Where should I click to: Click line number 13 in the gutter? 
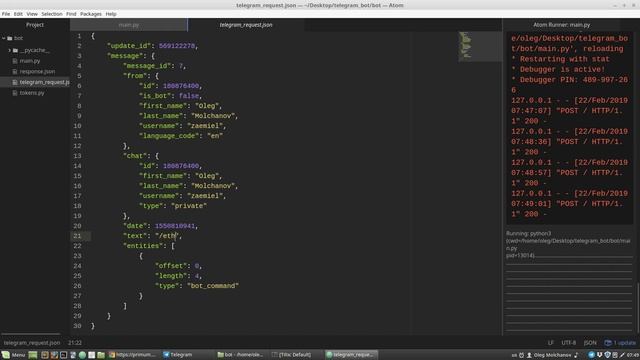click(x=77, y=156)
